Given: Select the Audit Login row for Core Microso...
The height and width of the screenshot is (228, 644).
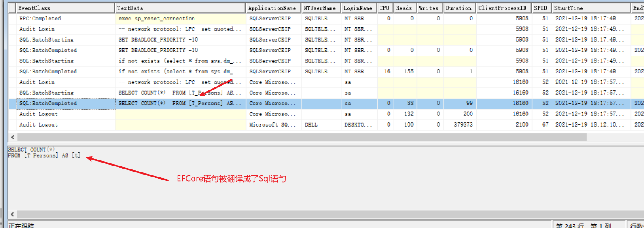Looking at the screenshot, I should [326, 82].
